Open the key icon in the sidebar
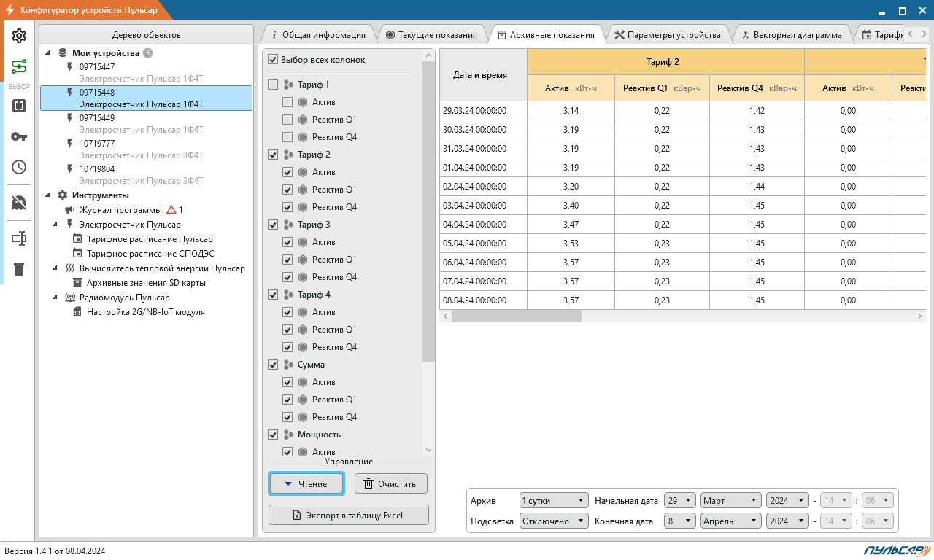Image resolution: width=934 pixels, height=560 pixels. pyautogui.click(x=19, y=137)
